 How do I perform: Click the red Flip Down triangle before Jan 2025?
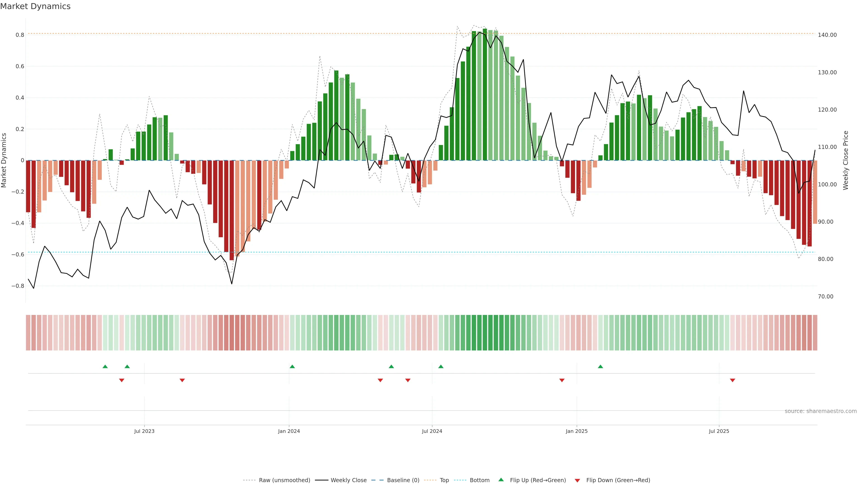coord(562,380)
